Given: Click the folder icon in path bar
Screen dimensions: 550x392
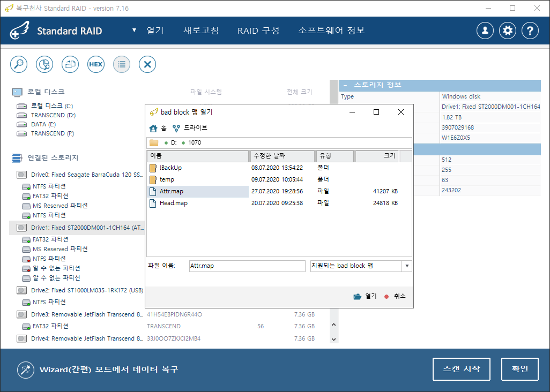Looking at the screenshot, I should [154, 142].
